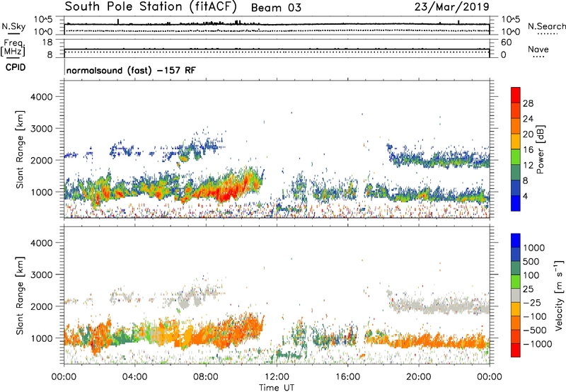The width and height of the screenshot is (566, 392).
Task: Click the 'N.Sky' legend label
Action: (13, 26)
